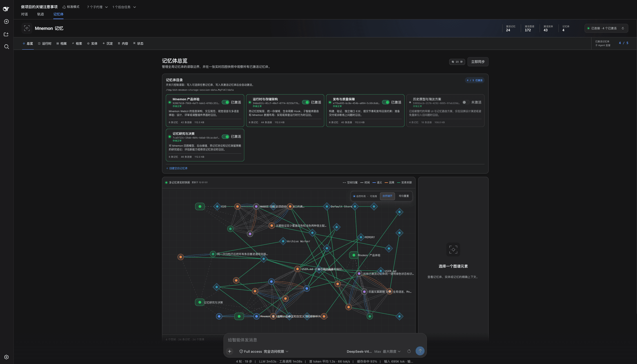Click the 标准模式 mode icon
637x364 pixels.
[x=64, y=7]
